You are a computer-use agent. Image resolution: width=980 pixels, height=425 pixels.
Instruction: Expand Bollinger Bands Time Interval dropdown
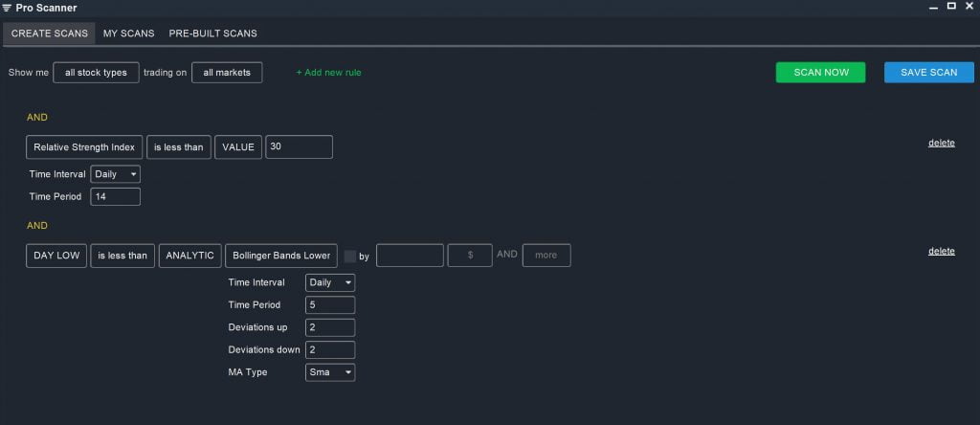pos(329,283)
